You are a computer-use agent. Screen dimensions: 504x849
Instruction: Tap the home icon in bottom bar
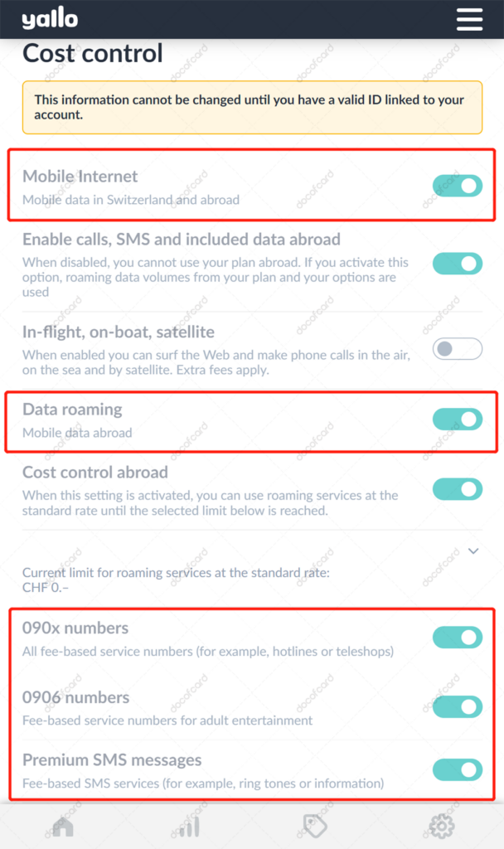point(62,826)
